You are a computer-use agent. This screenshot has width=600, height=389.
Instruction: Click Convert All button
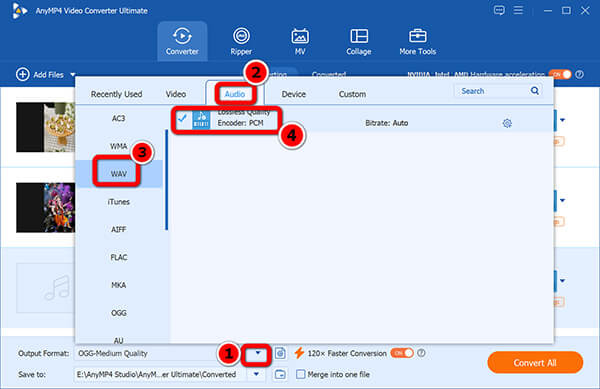coord(535,363)
